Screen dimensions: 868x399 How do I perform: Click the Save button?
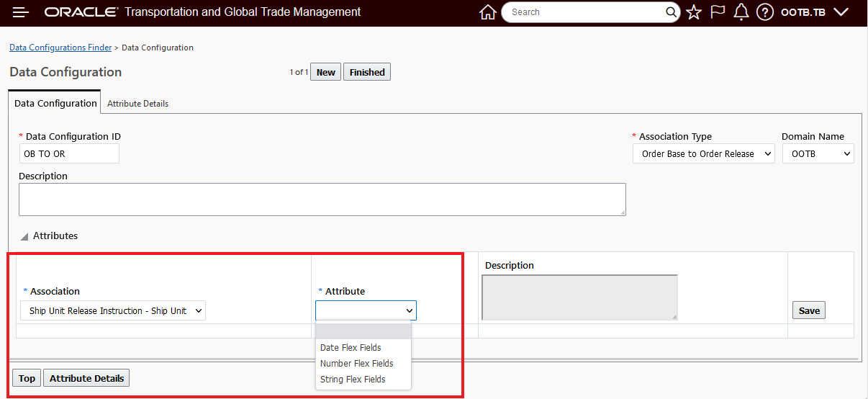(x=809, y=310)
